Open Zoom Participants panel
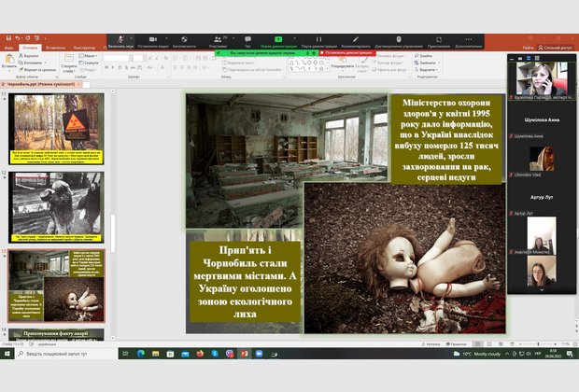Screen dimensions: 579x392 [x=218, y=41]
